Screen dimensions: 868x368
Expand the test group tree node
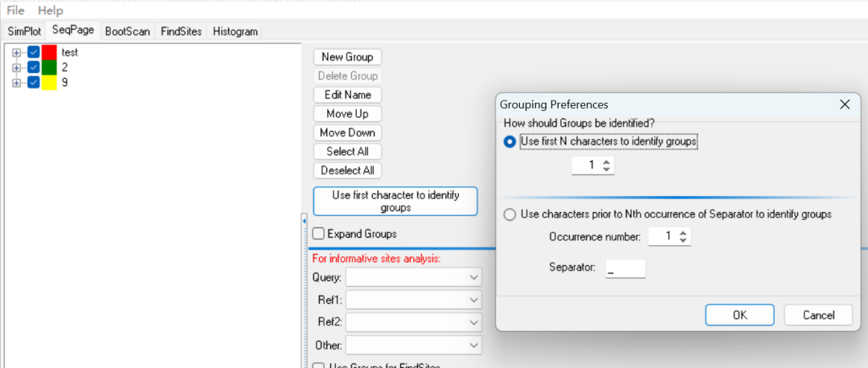click(x=16, y=52)
